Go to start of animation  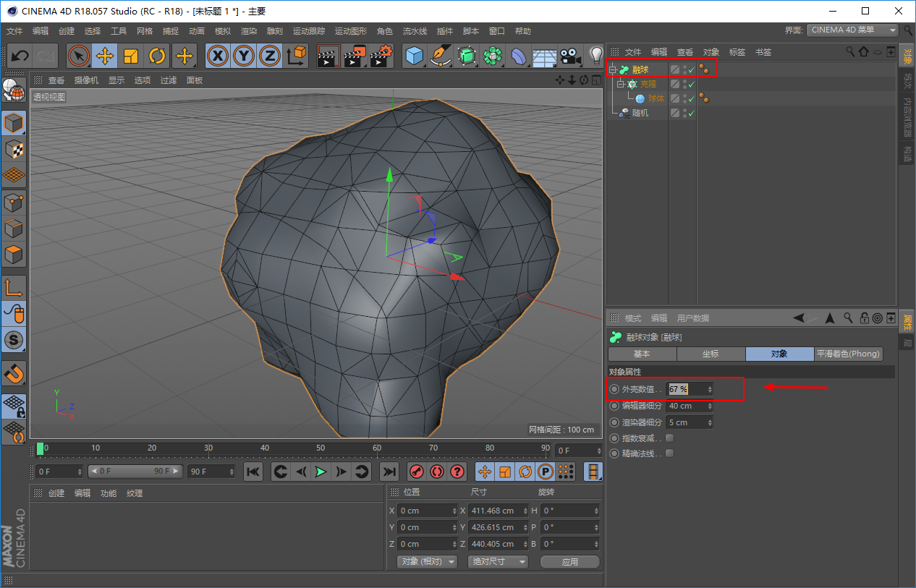[x=253, y=472]
